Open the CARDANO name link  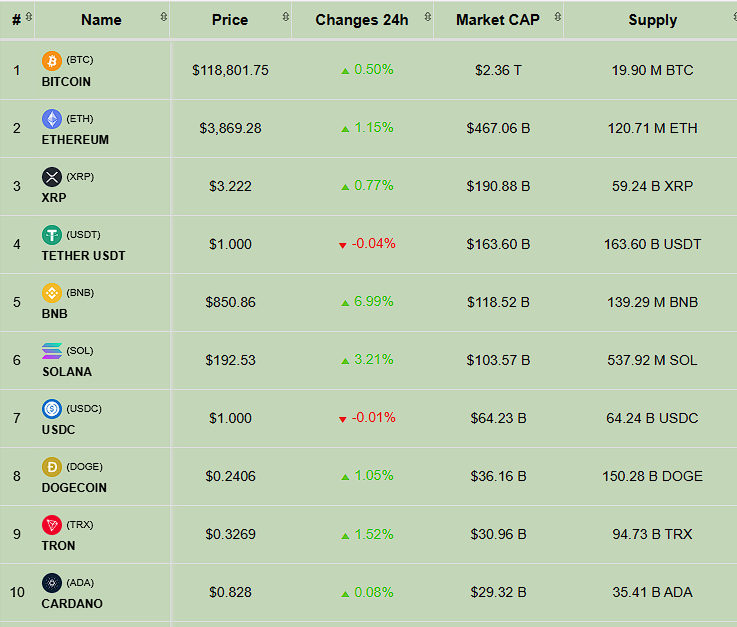pos(72,603)
